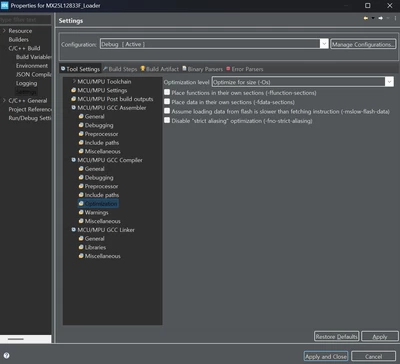400x364 pixels.
Task: Toggle Disable strict aliasing optimization checkbox
Action: tap(167, 120)
